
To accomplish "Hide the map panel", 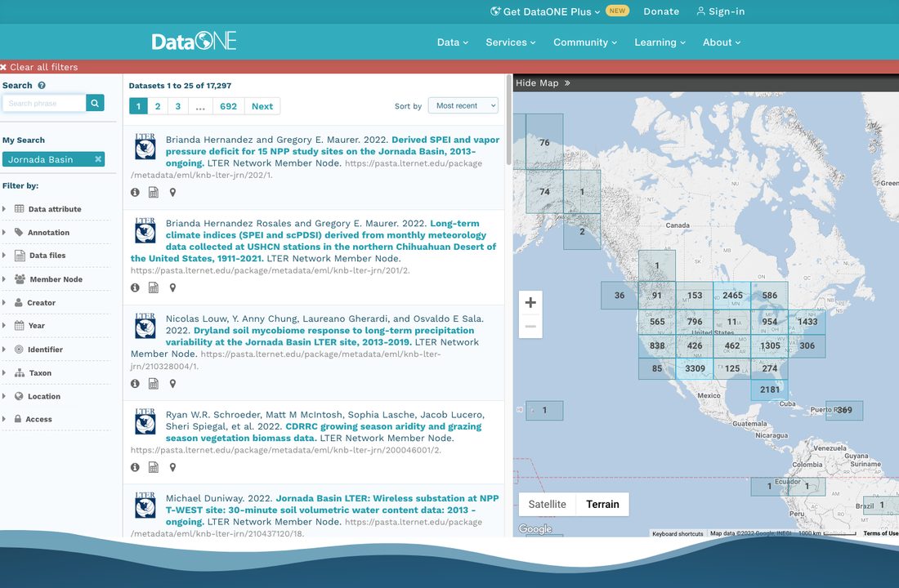I will click(543, 83).
